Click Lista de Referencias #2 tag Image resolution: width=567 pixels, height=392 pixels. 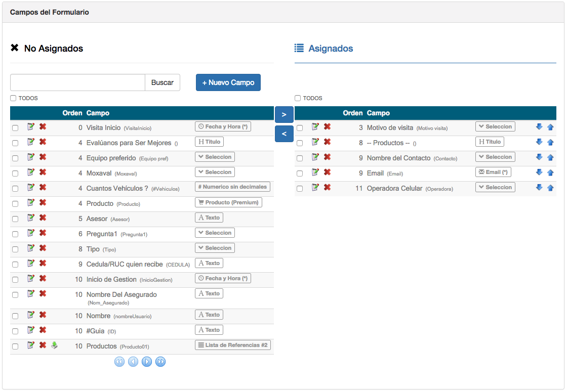pos(233,345)
